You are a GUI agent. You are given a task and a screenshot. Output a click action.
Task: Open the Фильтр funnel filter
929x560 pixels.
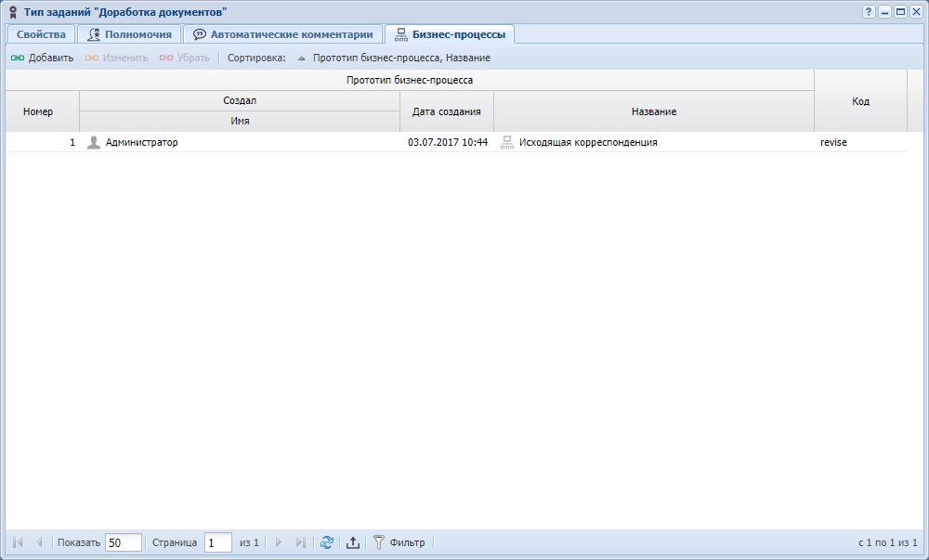[x=399, y=542]
